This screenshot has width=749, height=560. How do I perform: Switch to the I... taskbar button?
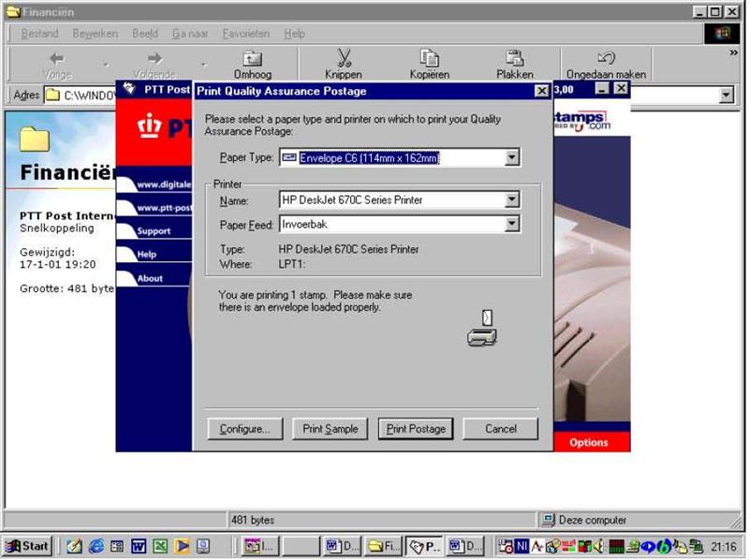point(261,546)
